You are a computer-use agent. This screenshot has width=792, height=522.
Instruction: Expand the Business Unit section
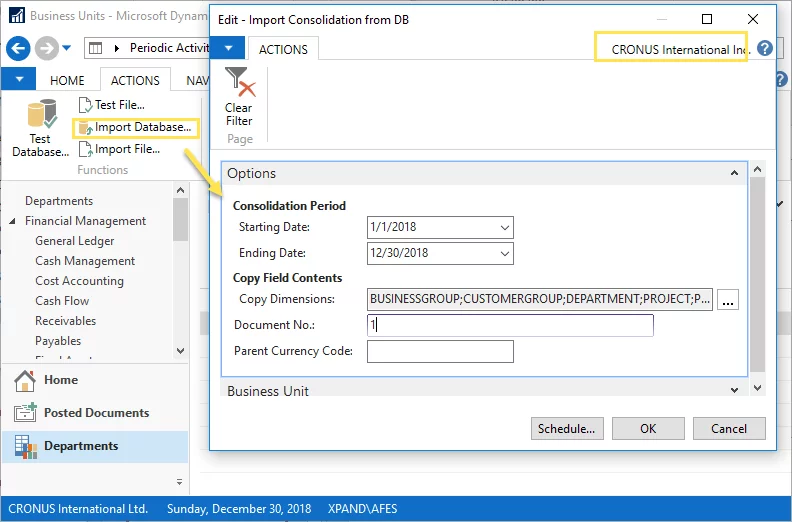(x=734, y=391)
